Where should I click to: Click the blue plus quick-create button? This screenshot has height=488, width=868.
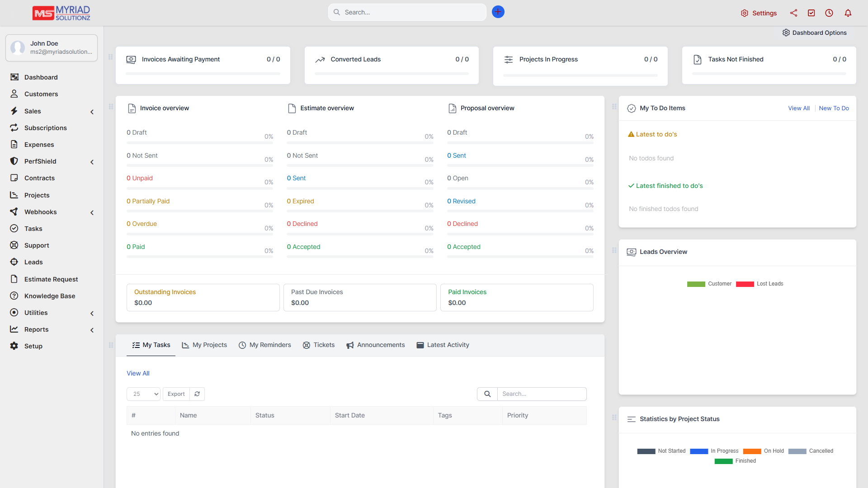[498, 12]
